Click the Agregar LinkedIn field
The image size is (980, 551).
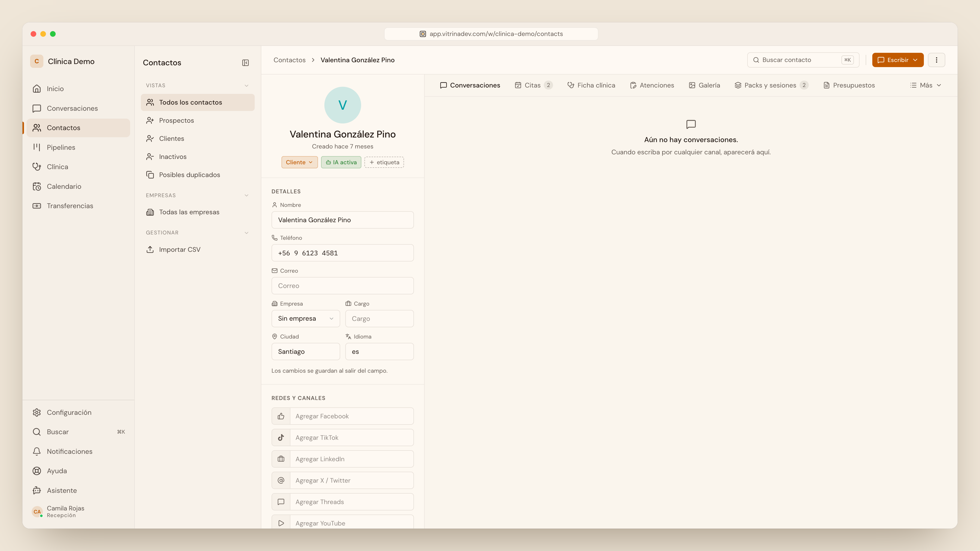(352, 459)
